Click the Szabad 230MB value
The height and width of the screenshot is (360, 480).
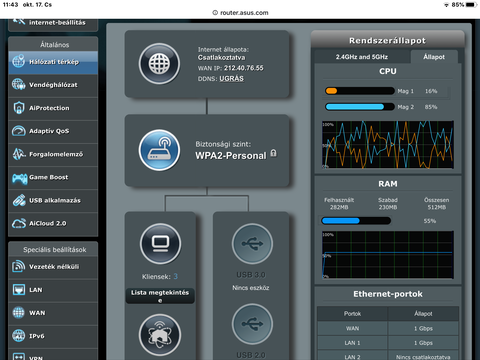click(x=388, y=207)
